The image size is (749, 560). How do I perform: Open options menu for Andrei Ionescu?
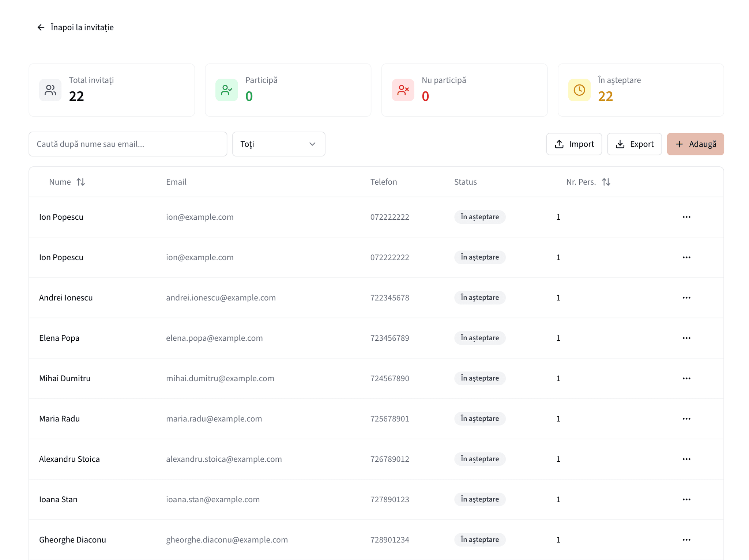(x=686, y=298)
